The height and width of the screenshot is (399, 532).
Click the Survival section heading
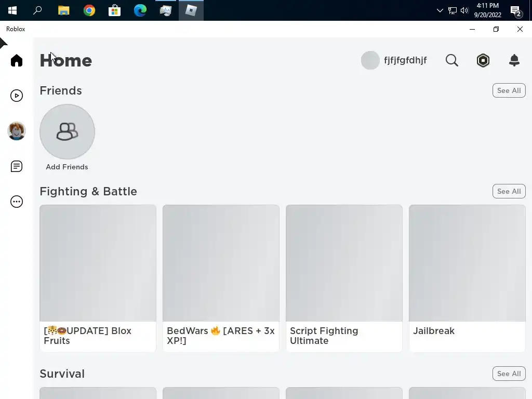click(62, 374)
